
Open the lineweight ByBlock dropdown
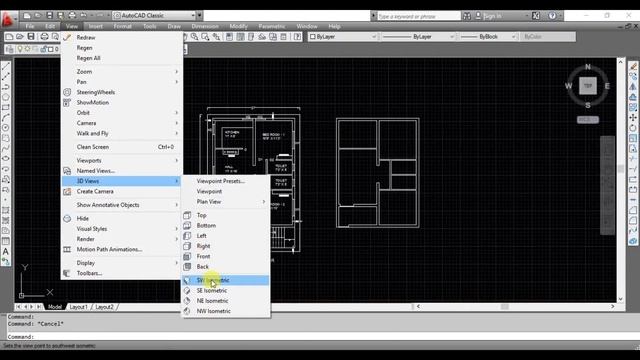coord(488,37)
